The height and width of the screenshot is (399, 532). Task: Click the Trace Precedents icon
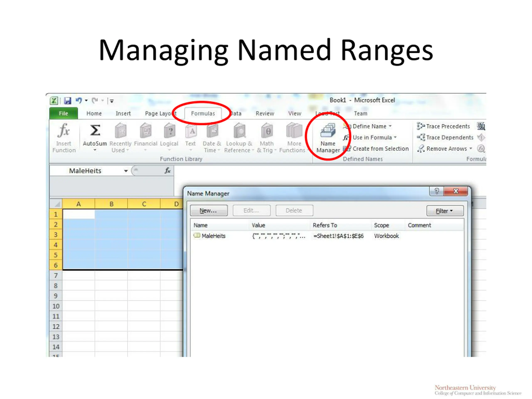[421, 126]
